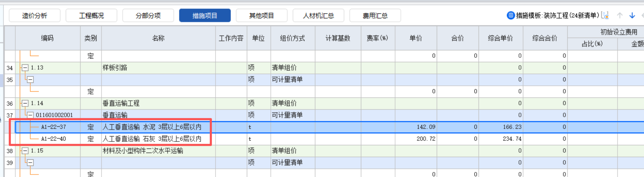The height and width of the screenshot is (177, 644).
Task: Click 人工垂直运输 石灰 3层以上6层以内
Action: (152, 139)
